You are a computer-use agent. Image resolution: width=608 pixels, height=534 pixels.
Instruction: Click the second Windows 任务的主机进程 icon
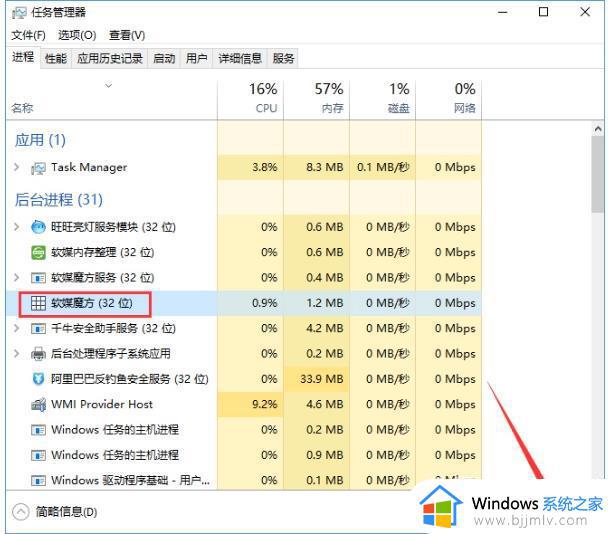[38, 455]
